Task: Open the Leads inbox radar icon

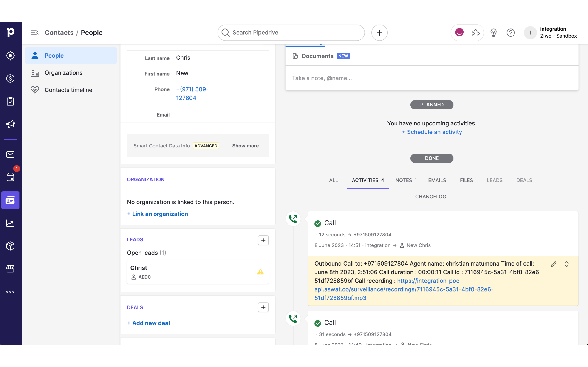Action: coord(10,56)
